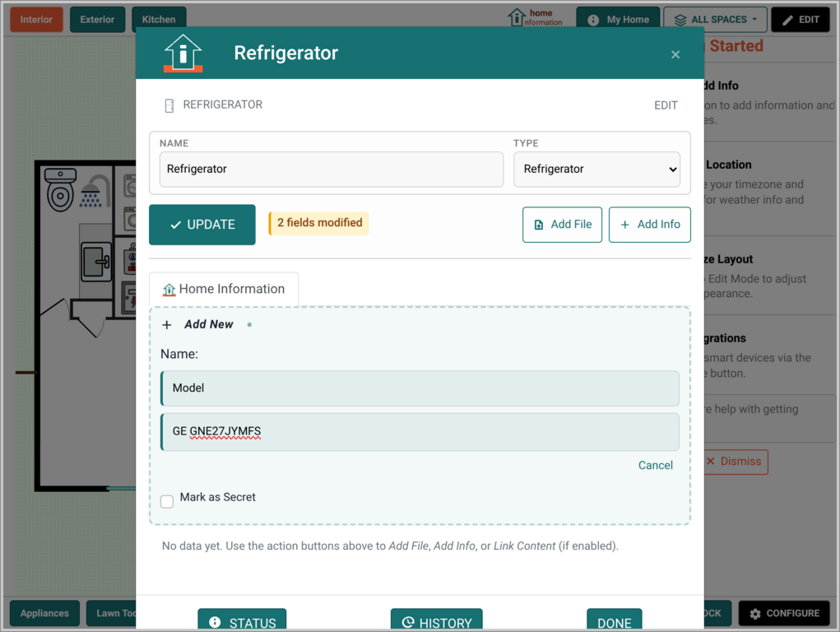
Task: Click the info icon on the STATUS button
Action: (x=215, y=622)
